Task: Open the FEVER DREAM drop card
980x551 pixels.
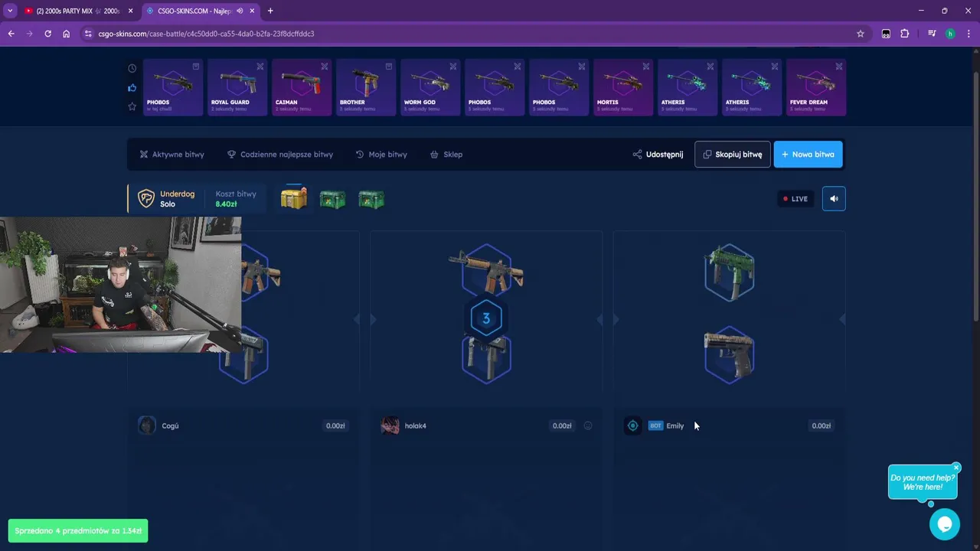Action: coord(815,87)
